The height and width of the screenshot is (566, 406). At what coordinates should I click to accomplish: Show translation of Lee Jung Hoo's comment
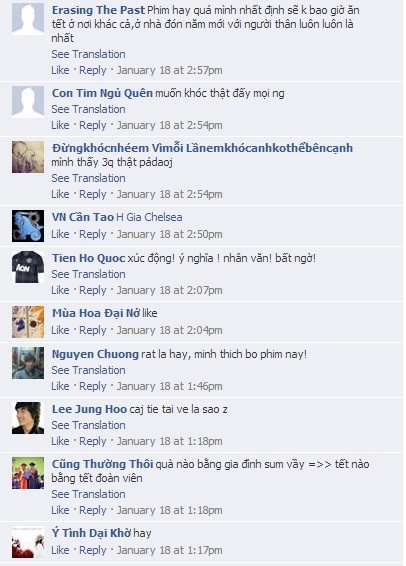pos(88,425)
